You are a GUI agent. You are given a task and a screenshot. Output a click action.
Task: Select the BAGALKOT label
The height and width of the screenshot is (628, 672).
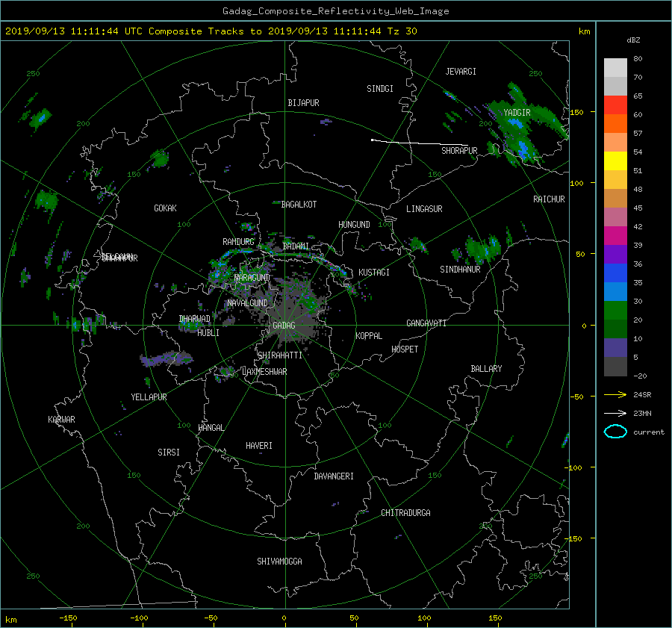tap(299, 205)
